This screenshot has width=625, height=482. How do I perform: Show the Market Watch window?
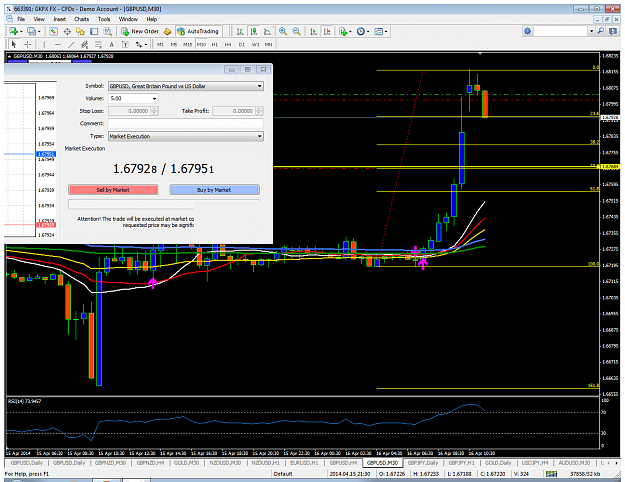53,31
